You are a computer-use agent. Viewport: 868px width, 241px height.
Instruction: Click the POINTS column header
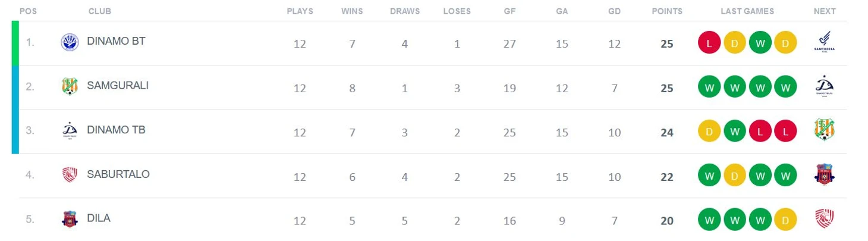tap(667, 11)
